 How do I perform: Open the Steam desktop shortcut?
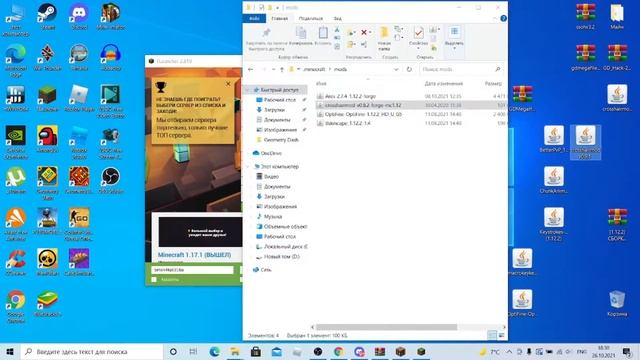coord(47,17)
